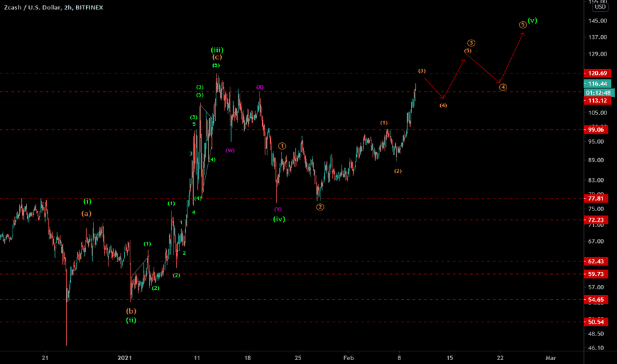This screenshot has height=364, width=617.
Task: Click the Mar label on time axis
Action: pyautogui.click(x=551, y=358)
